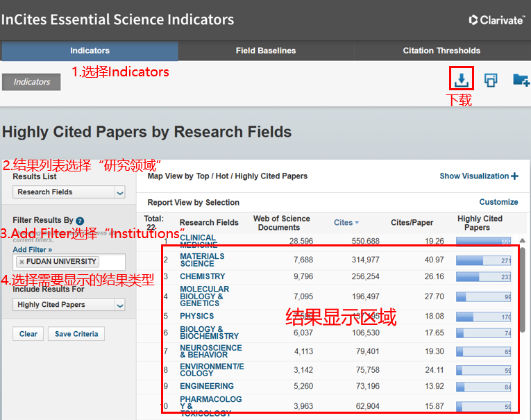
Task: Open MOLECULAR BIOLOGY & GENETICS link
Action: tap(205, 296)
